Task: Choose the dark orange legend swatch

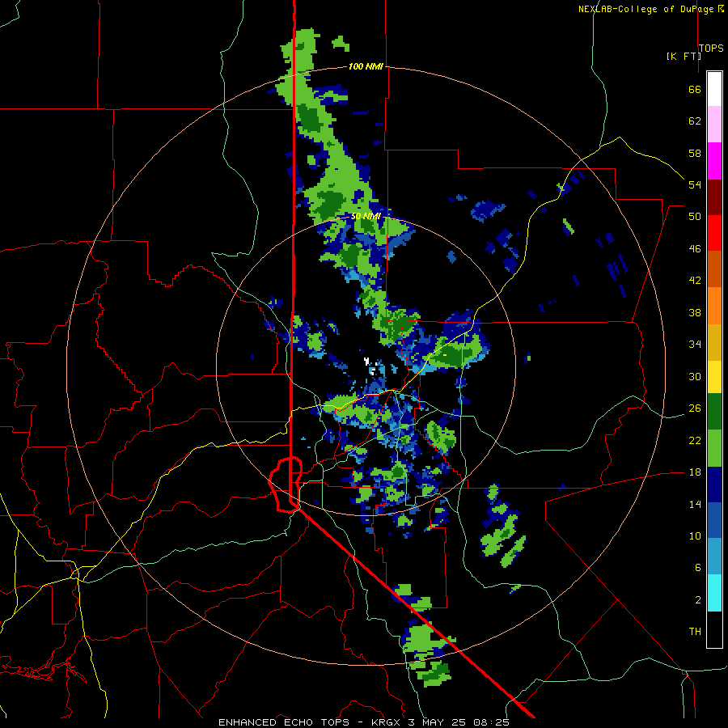Action: point(714,269)
